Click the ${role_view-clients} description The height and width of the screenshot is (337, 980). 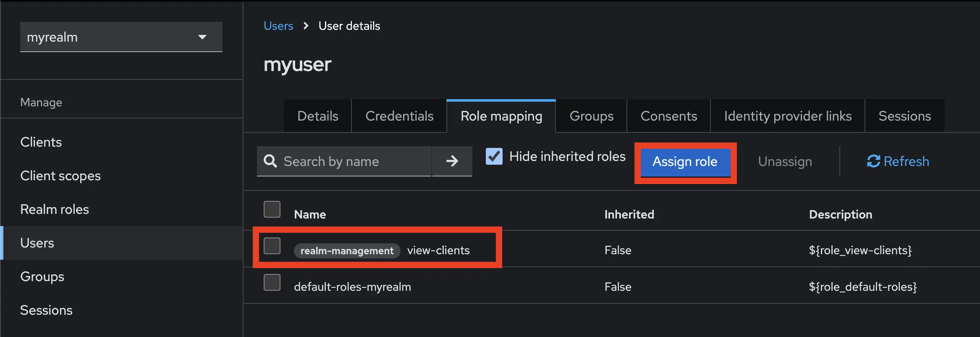[860, 250]
